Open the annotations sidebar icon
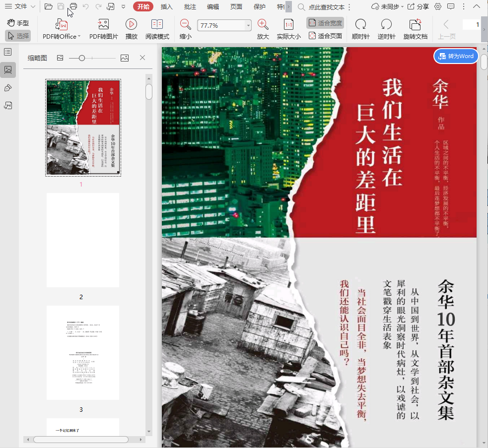 click(8, 88)
